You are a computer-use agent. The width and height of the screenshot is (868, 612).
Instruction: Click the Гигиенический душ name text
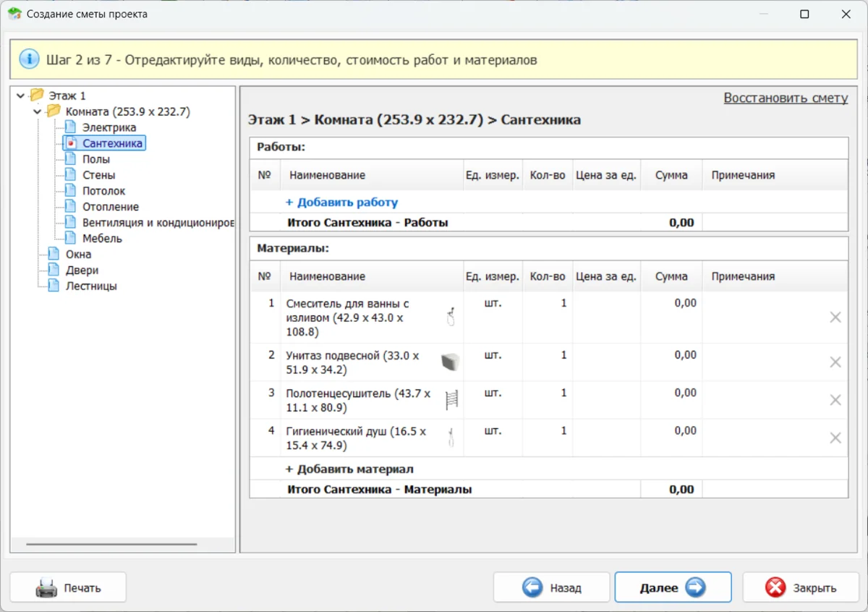356,438
